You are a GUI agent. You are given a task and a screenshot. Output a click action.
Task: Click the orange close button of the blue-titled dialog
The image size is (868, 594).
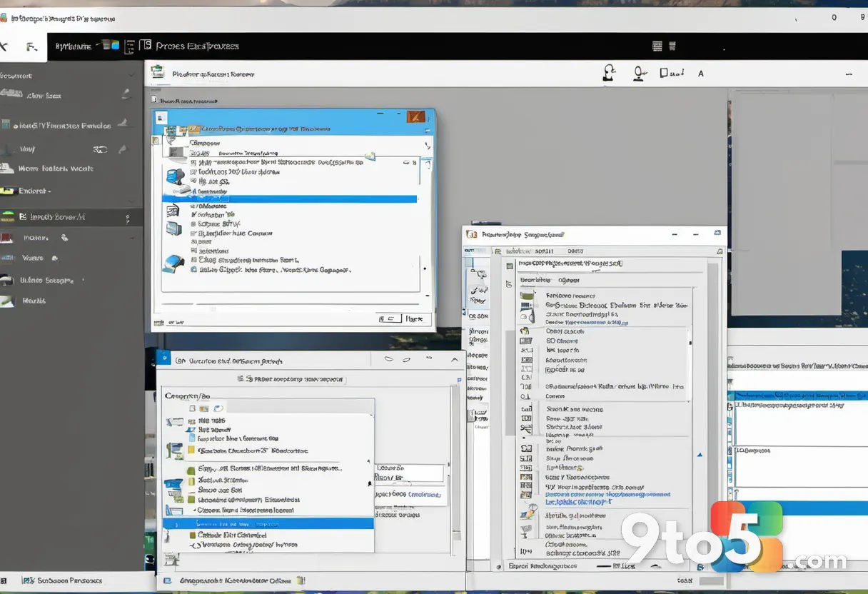click(x=415, y=117)
